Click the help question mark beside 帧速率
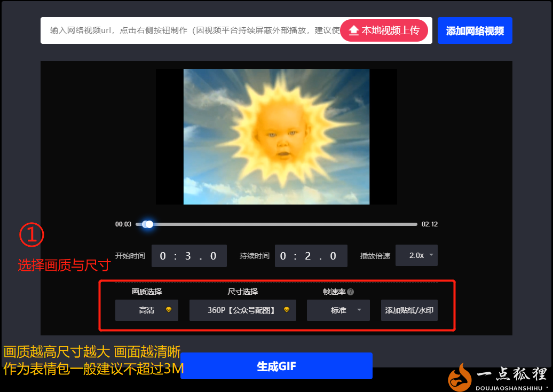The height and width of the screenshot is (392, 553). 350,292
